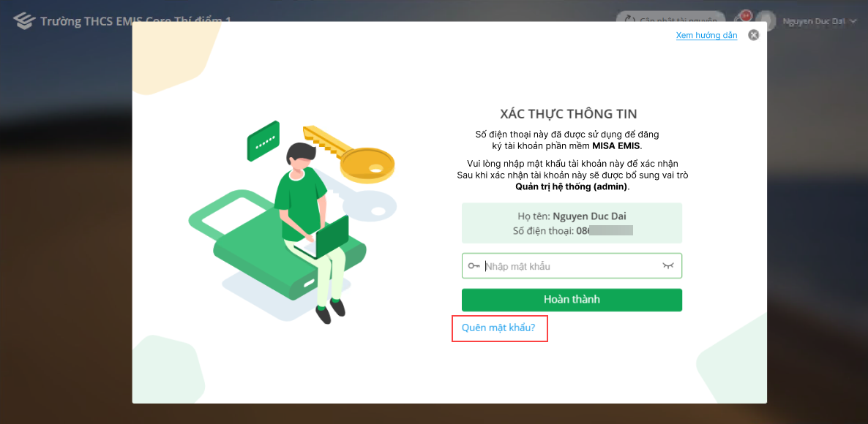The height and width of the screenshot is (424, 868).
Task: Open the Xem hướng dẫn guide link
Action: click(706, 35)
